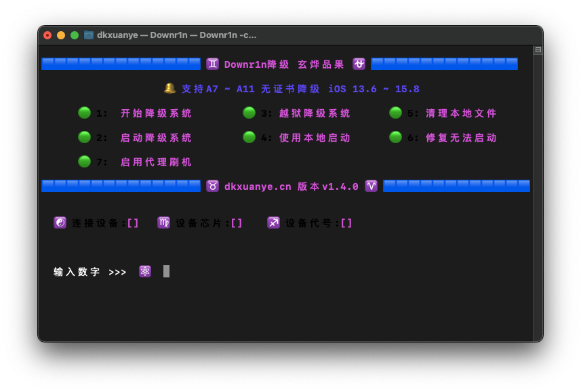The height and width of the screenshot is (392, 581).
Task: Click the bell icon before 支持A7 ~ A11
Action: (169, 88)
